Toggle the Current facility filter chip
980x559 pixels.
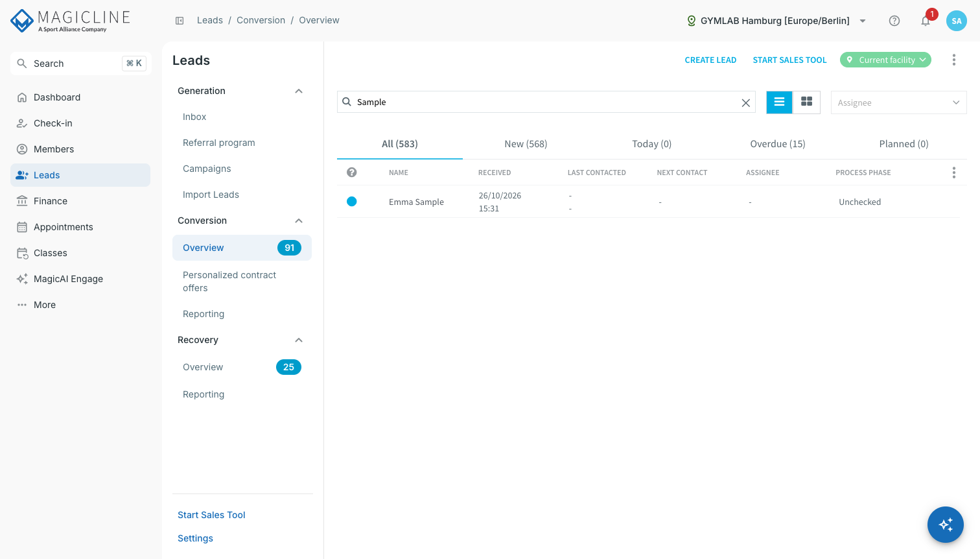[885, 60]
